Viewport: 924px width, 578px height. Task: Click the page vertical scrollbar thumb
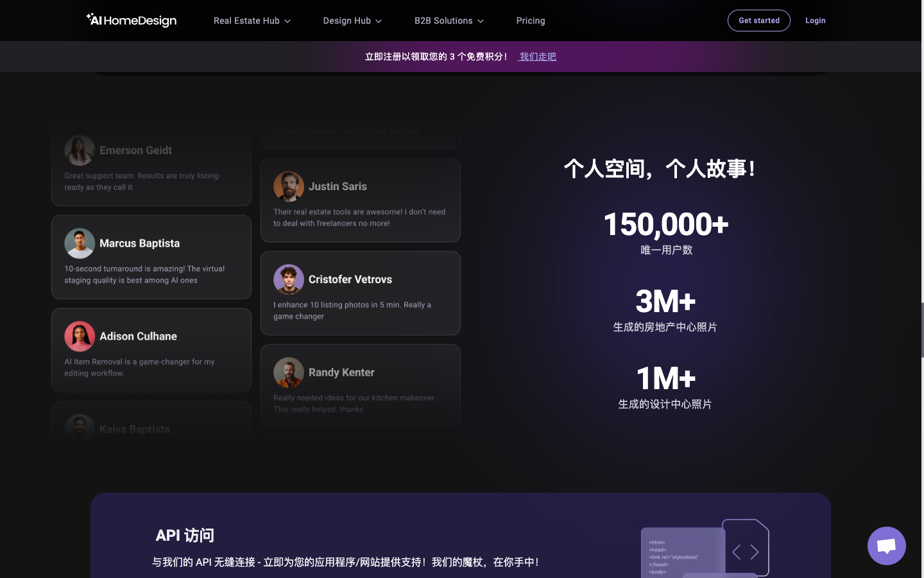coord(922,329)
